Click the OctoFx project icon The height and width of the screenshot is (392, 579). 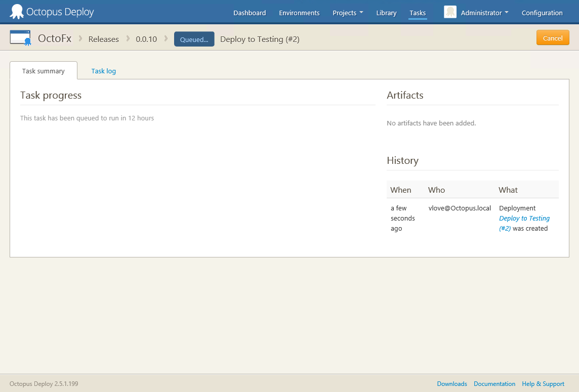21,38
